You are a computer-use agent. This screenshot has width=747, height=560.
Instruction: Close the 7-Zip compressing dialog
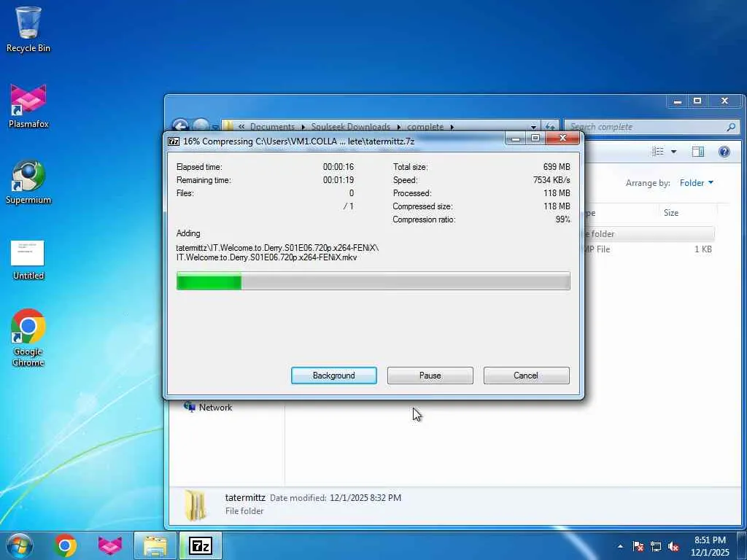pos(562,139)
